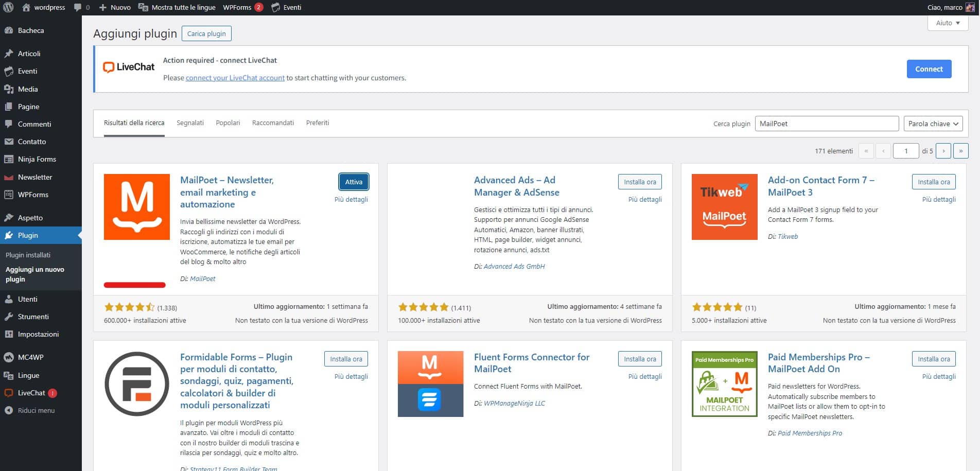The image size is (980, 471).
Task: Click the Tikweb MailPoet thumbnail
Action: [x=725, y=207]
